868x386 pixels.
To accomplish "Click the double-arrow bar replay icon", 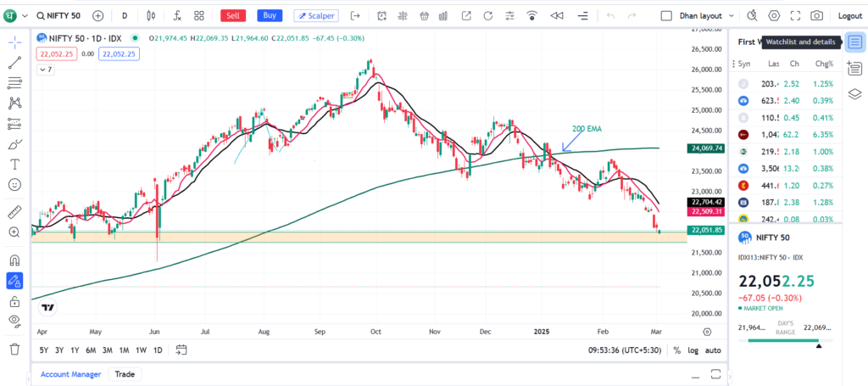I will point(557,15).
